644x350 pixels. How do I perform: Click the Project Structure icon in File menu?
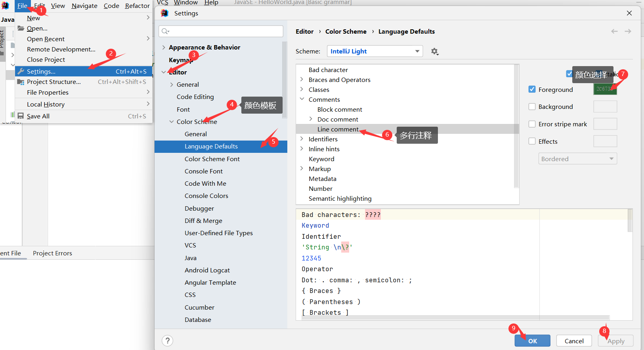(x=21, y=82)
